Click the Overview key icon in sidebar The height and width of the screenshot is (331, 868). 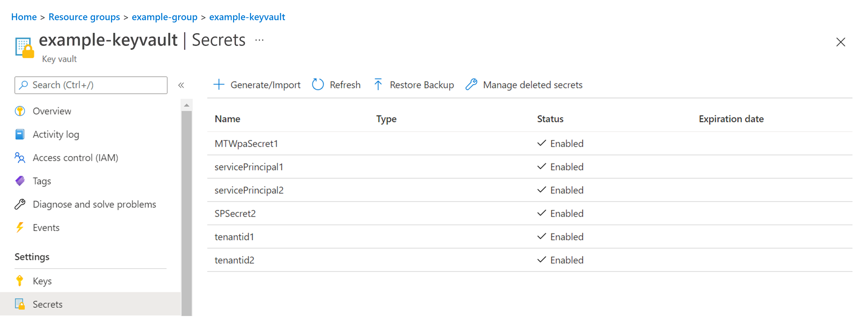(20, 111)
